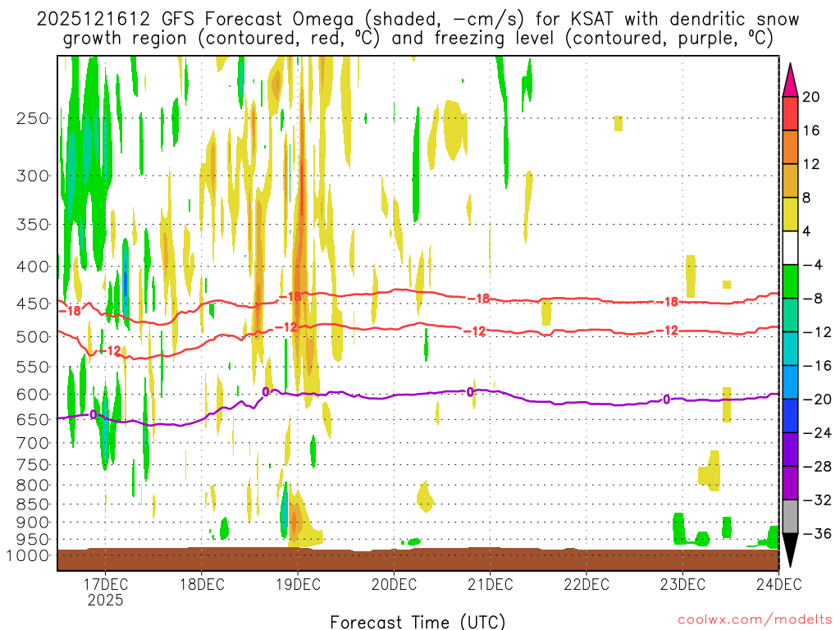The height and width of the screenshot is (630, 840).
Task: Click the 750 pressure level label
Action: point(33,465)
